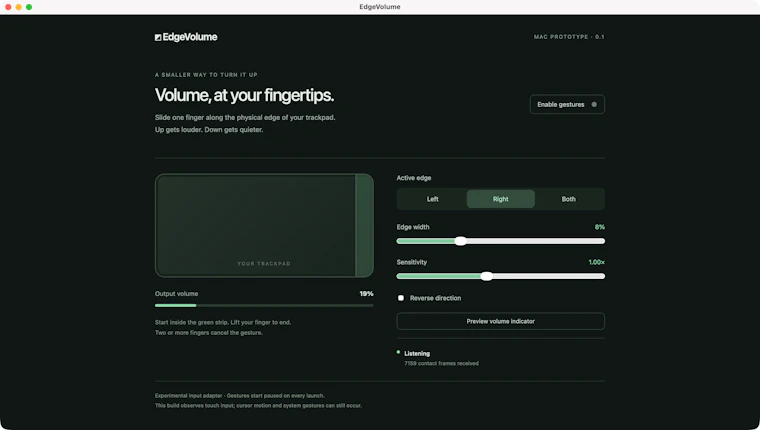760x430 pixels.
Task: Toggle the Enable gestures switch
Action: (567, 104)
